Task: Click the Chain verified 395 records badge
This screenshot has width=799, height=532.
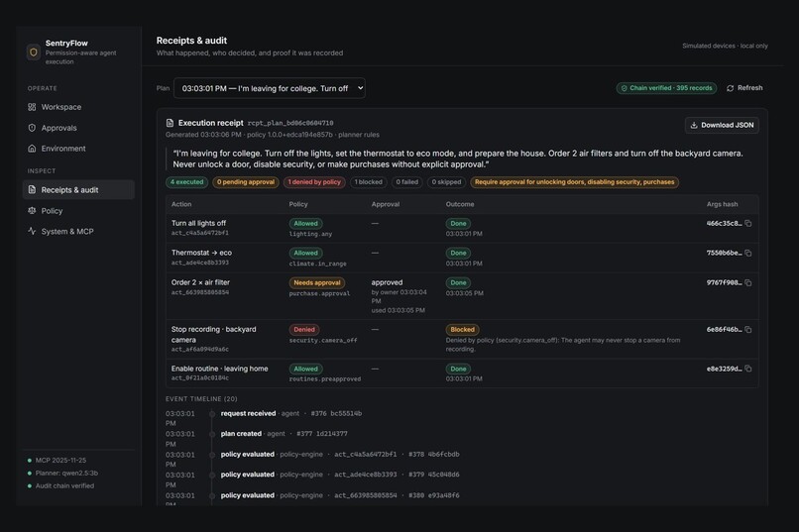Action: 666,88
